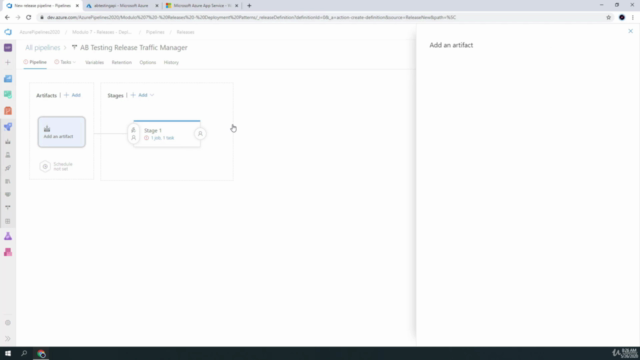Viewport: 640px width, 360px height.
Task: Open the browser profile avatar
Action: click(622, 17)
